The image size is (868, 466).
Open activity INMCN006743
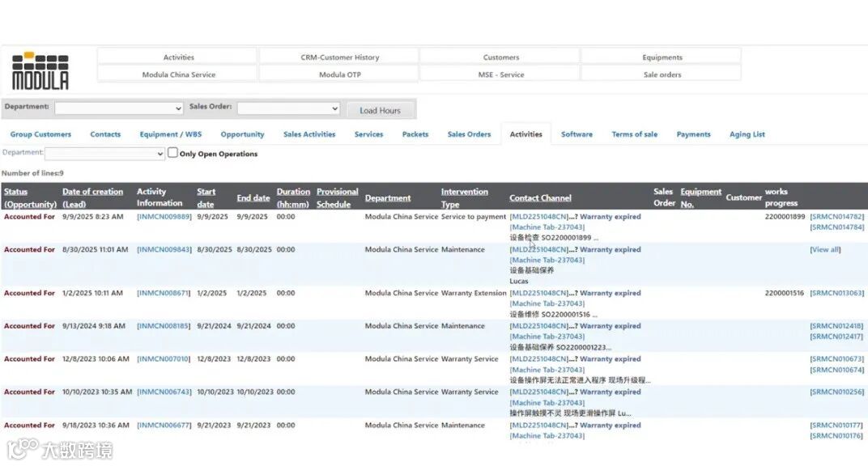coord(164,392)
